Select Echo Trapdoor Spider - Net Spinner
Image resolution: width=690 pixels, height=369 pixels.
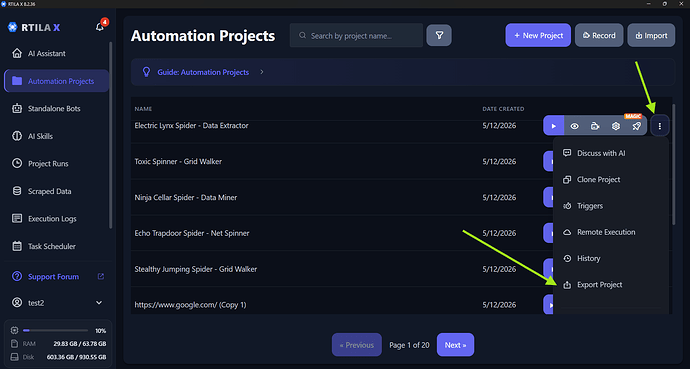192,233
